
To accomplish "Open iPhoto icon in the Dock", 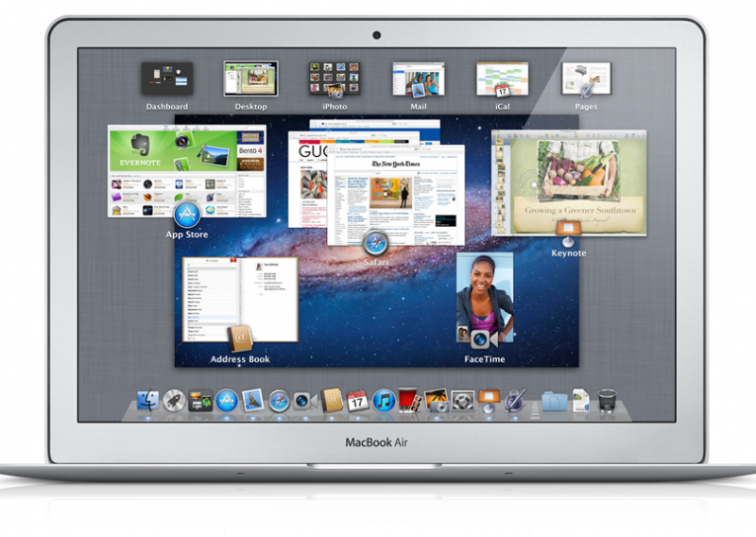I will 436,401.
